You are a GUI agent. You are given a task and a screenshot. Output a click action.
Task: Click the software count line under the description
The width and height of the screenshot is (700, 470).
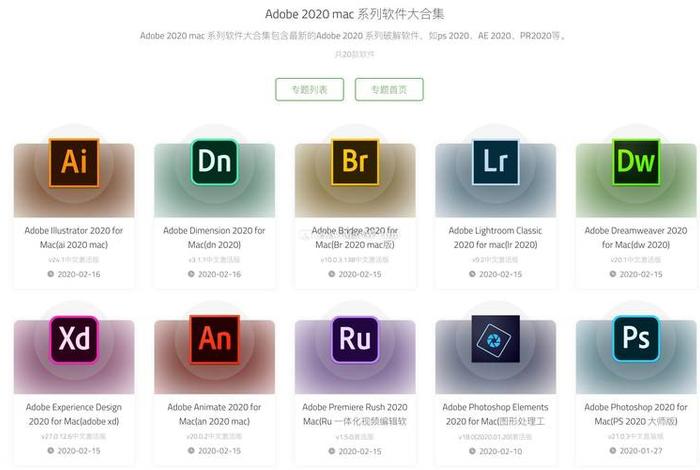tap(355, 54)
